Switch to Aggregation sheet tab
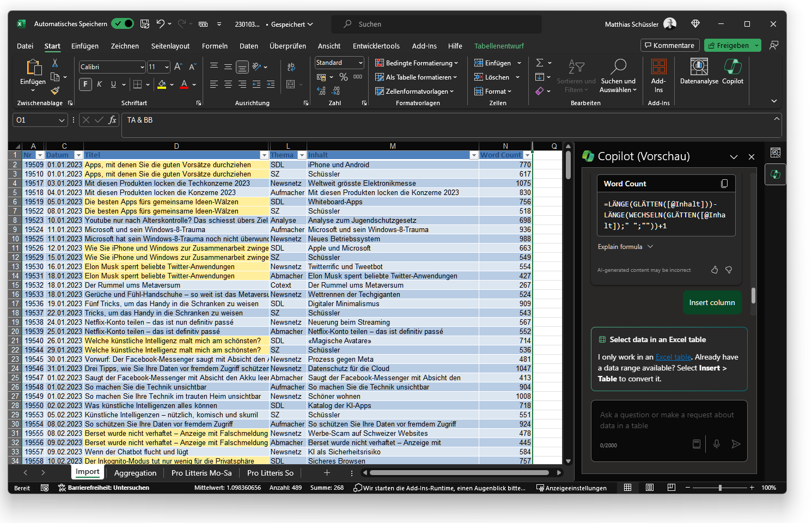The image size is (812, 523). pos(135,473)
